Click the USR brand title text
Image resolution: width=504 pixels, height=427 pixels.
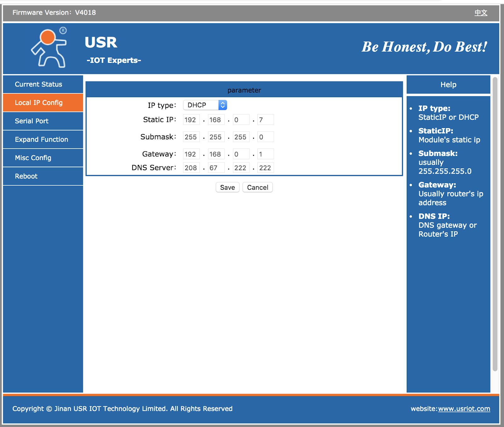tap(101, 42)
